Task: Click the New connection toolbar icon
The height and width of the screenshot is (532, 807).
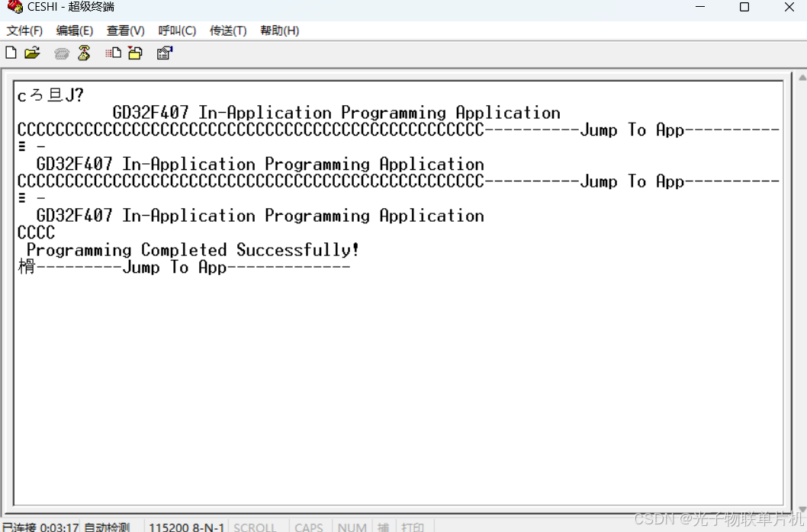Action: click(11, 53)
